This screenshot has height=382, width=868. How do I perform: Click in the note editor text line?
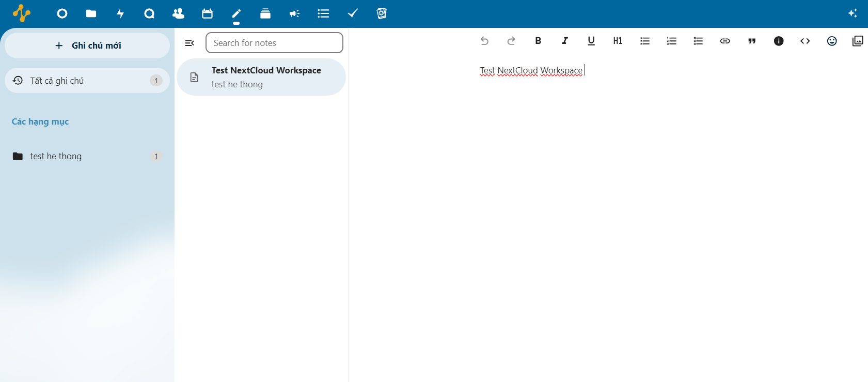click(x=531, y=70)
